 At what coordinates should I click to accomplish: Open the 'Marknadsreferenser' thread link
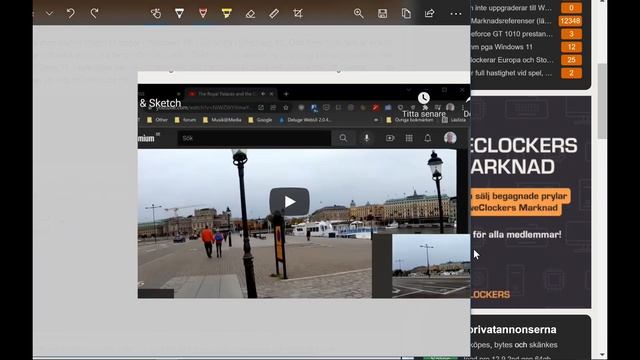[x=511, y=21]
